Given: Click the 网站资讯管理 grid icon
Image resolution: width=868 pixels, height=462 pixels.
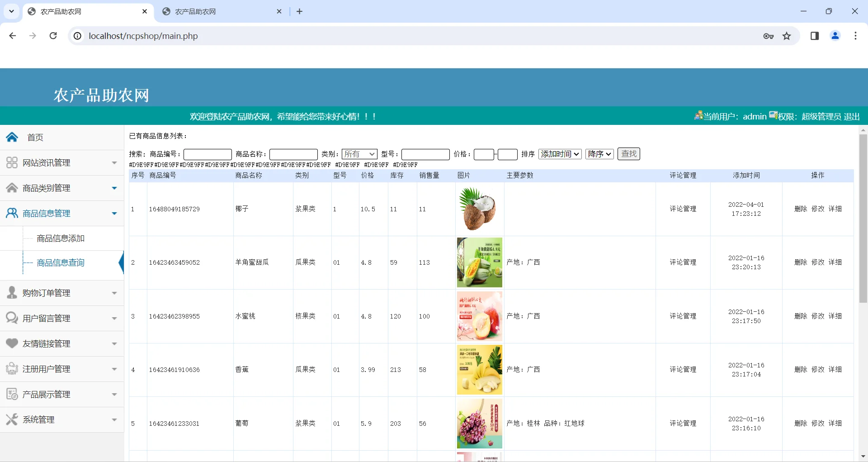Looking at the screenshot, I should point(12,162).
